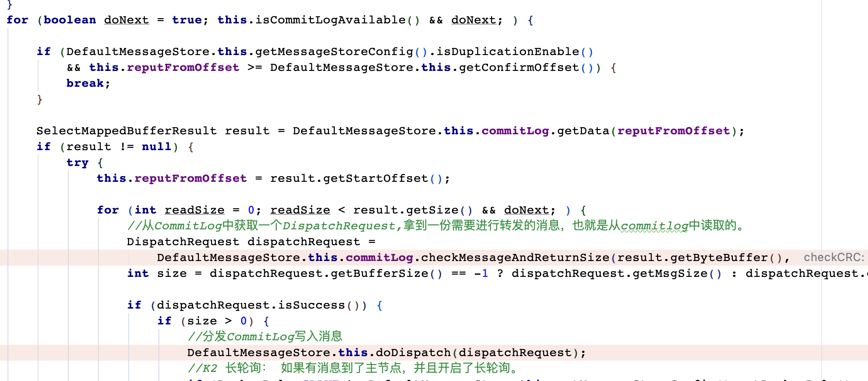This screenshot has width=868, height=381.
Task: Click getMessageStoreConfig() in the isDuplicationEnable condition
Action: (342, 52)
